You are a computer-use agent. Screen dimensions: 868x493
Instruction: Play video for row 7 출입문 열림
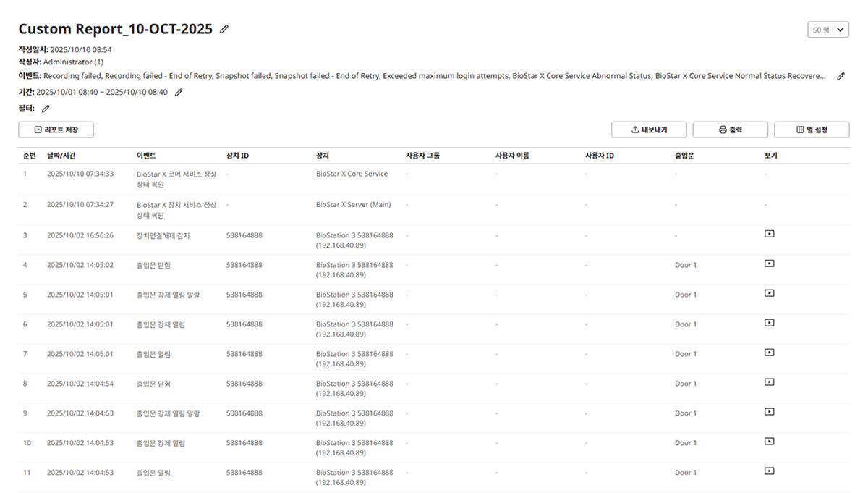point(769,353)
